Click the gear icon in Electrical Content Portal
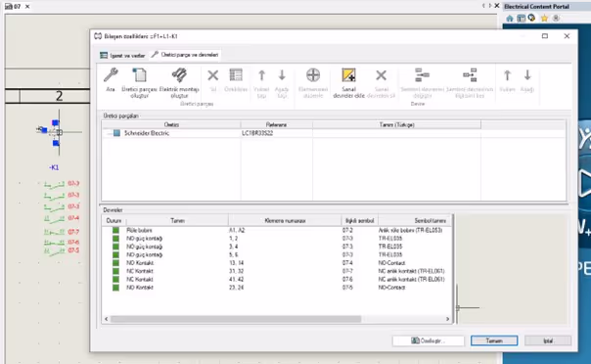591x364 pixels. tap(556, 18)
